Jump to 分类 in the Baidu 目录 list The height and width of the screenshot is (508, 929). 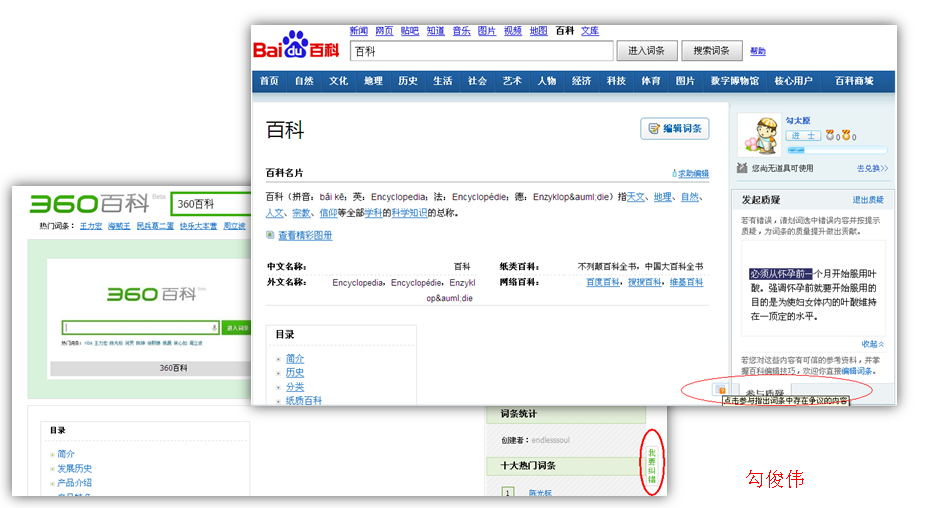295,387
